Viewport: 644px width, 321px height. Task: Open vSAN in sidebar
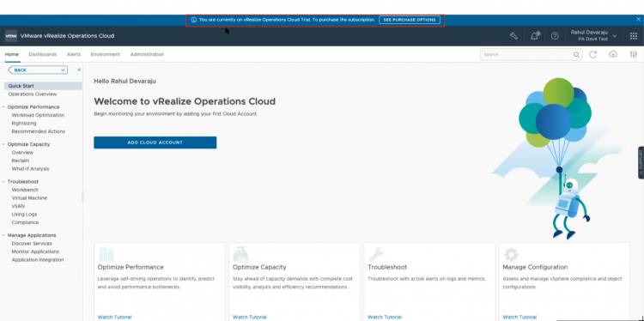[18, 206]
